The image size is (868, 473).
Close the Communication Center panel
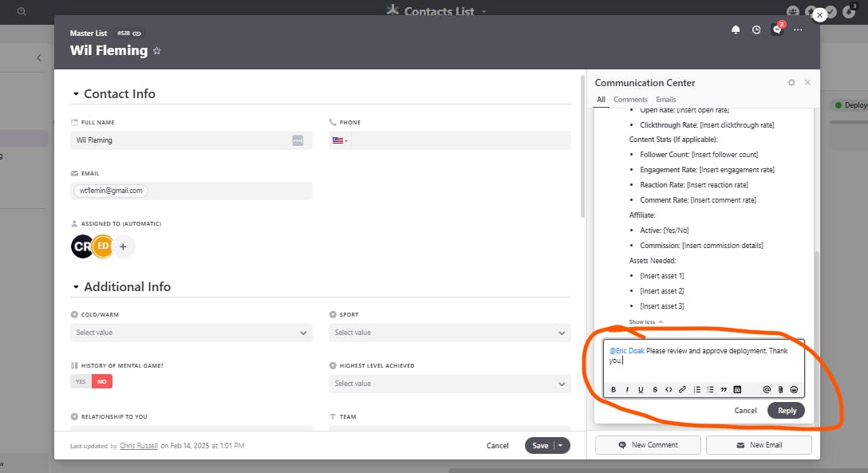807,82
